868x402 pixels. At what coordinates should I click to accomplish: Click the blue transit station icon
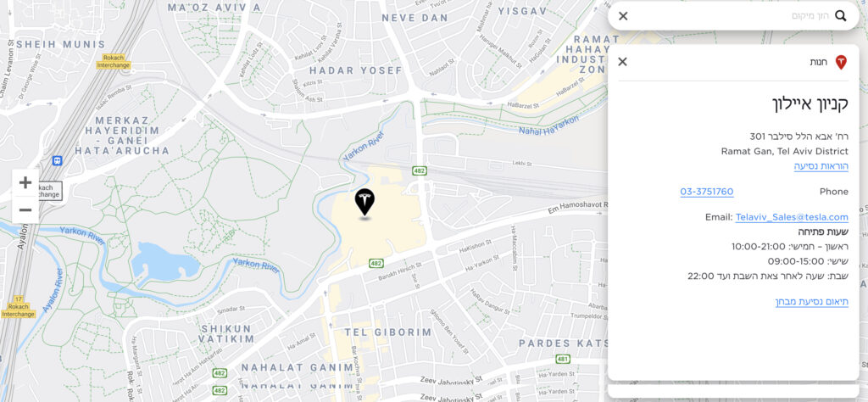57,160
